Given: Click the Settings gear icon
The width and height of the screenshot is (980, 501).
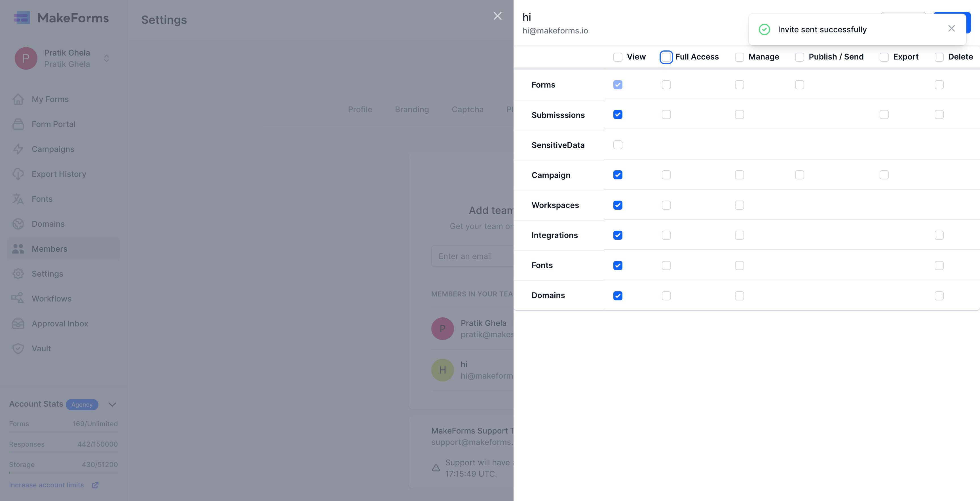Looking at the screenshot, I should pos(18,274).
